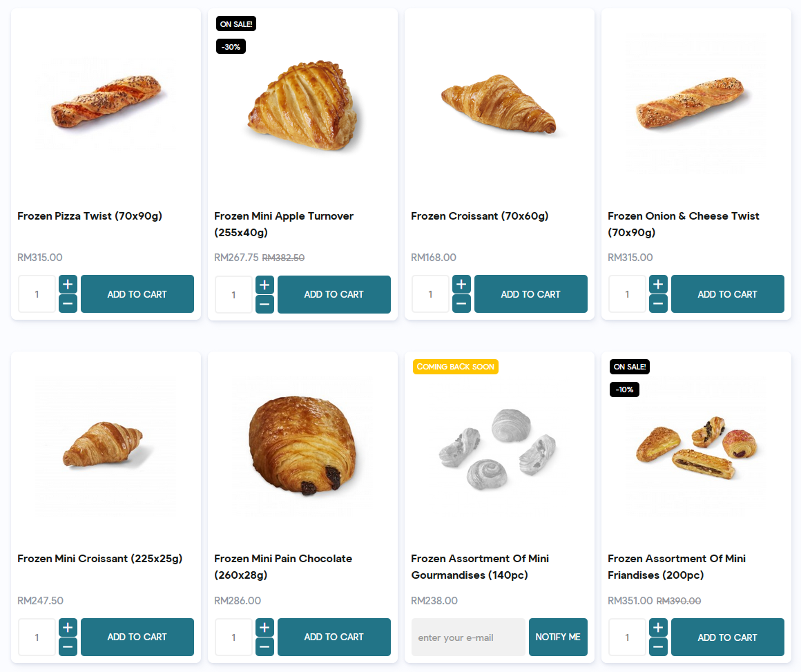Image resolution: width=801 pixels, height=672 pixels.
Task: Add Frozen Pizza Twist to cart
Action: pyautogui.click(x=137, y=294)
